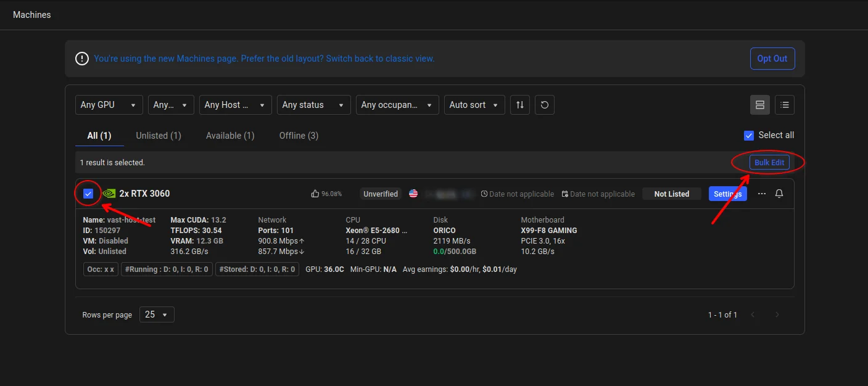
Task: Click the notification bell icon
Action: [x=779, y=194]
